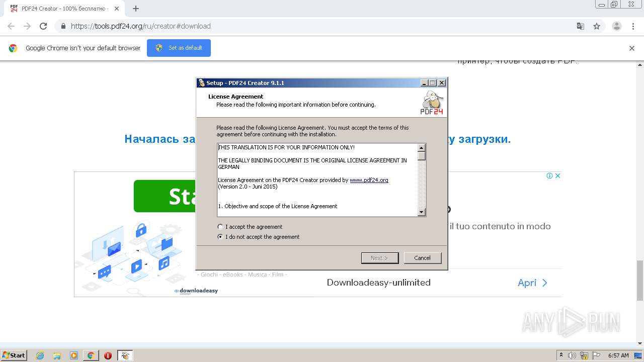The image size is (644, 362).
Task: Click the site lock icon
Action: (x=63, y=26)
